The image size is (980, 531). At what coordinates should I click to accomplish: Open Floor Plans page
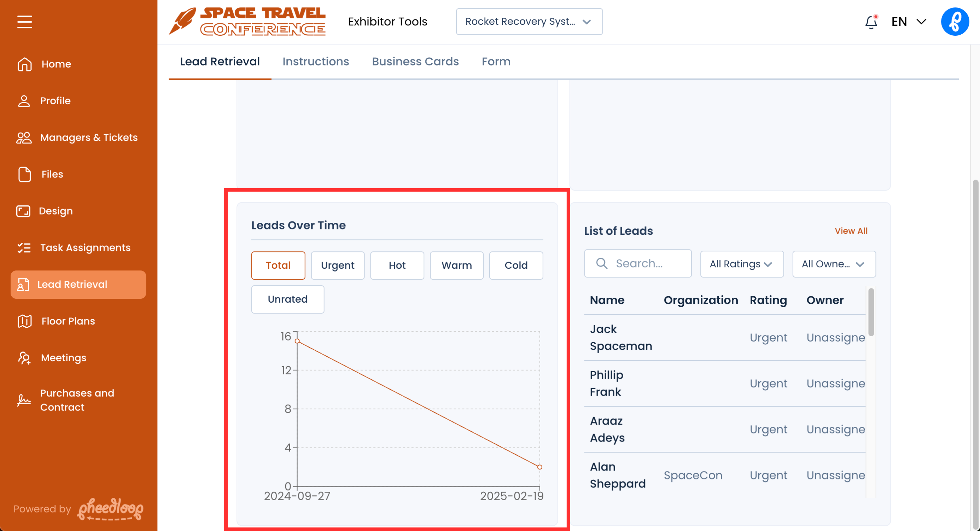point(68,321)
